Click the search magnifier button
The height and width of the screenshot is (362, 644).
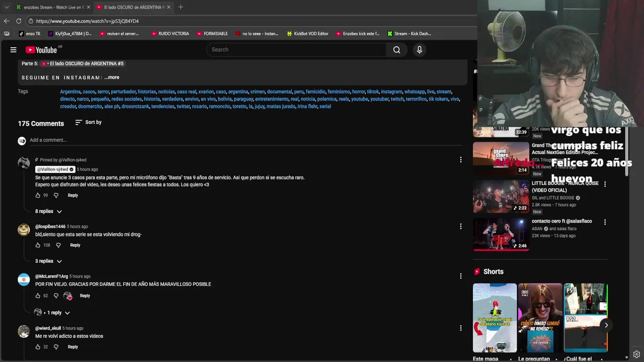point(396,50)
